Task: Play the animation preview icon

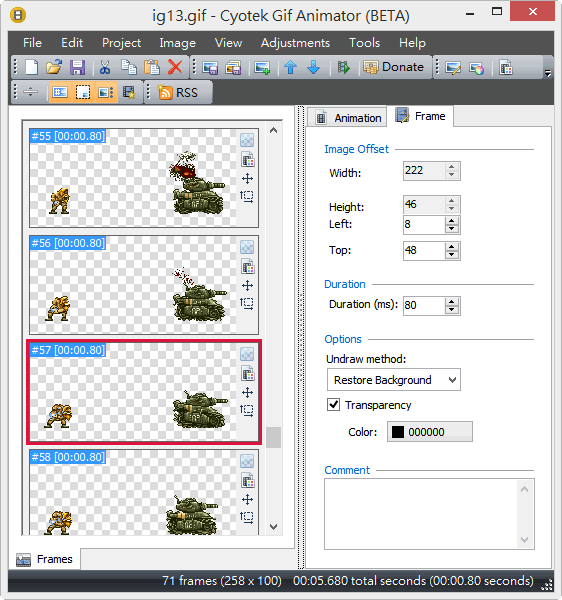Action: click(344, 68)
